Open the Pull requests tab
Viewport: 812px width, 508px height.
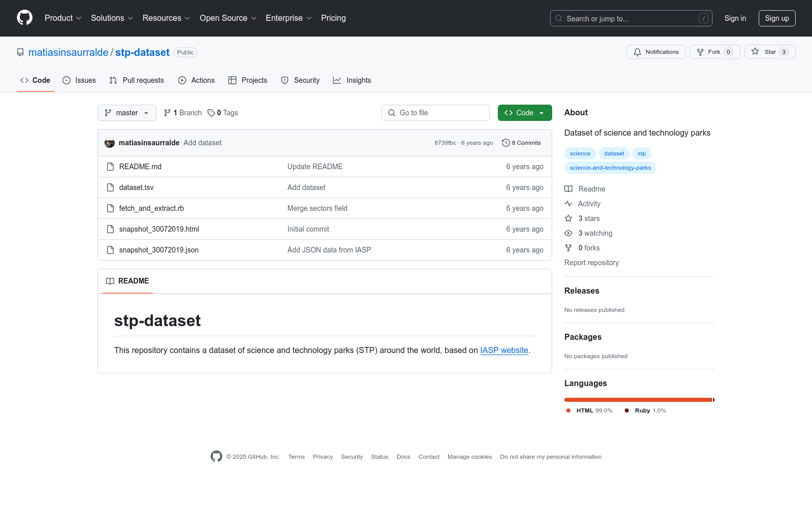tap(137, 80)
